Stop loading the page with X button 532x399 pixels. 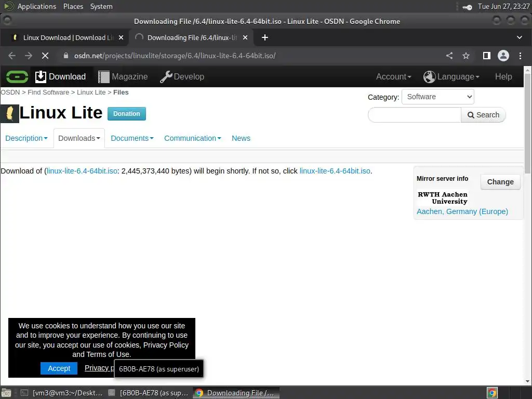(45, 56)
